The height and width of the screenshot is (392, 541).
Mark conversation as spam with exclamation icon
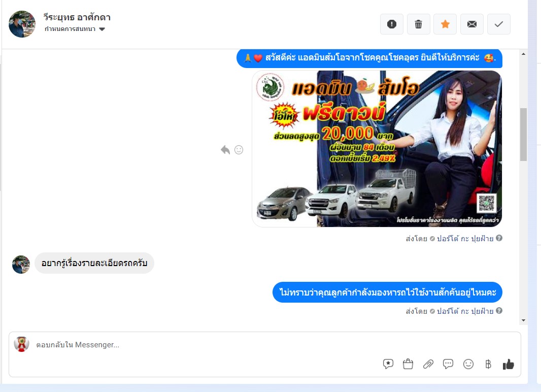[x=392, y=24]
